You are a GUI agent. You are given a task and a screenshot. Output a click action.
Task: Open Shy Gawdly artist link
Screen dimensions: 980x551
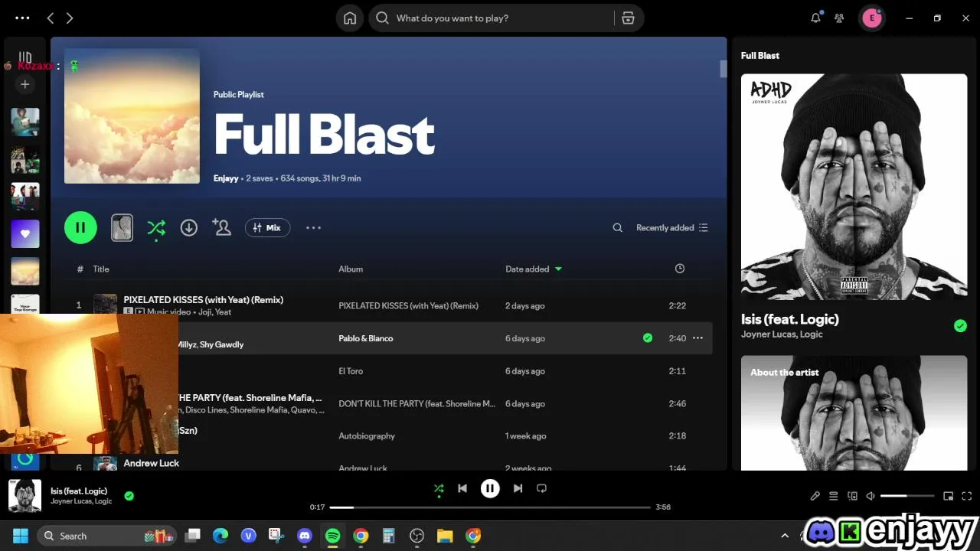point(221,344)
